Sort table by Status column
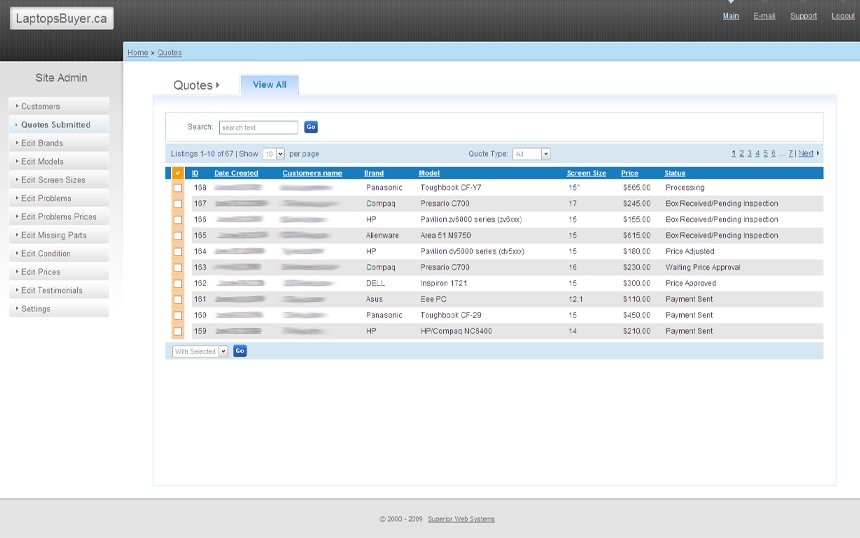Screen dimensions: 860x538 pos(675,173)
